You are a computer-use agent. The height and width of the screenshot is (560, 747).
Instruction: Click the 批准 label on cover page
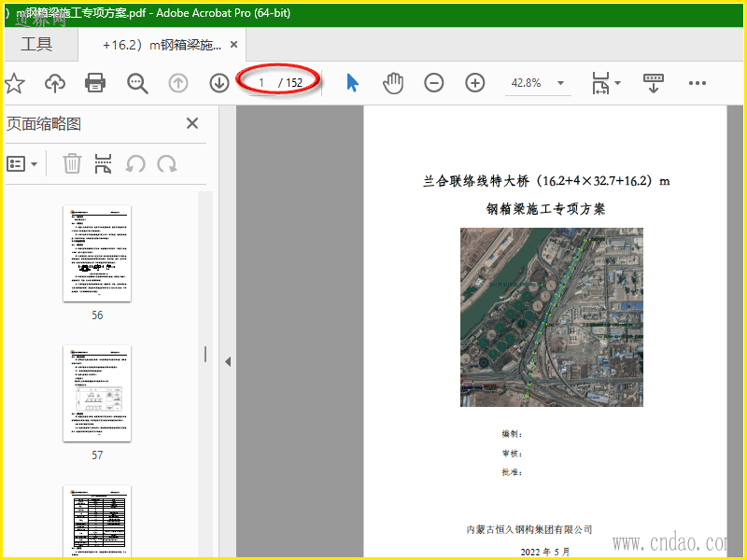(512, 472)
